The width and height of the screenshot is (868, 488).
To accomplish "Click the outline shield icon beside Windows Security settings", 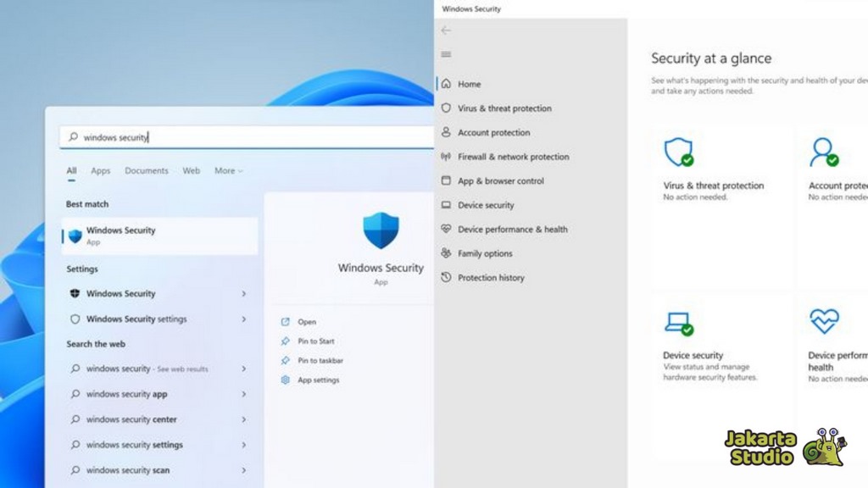I will click(x=75, y=319).
